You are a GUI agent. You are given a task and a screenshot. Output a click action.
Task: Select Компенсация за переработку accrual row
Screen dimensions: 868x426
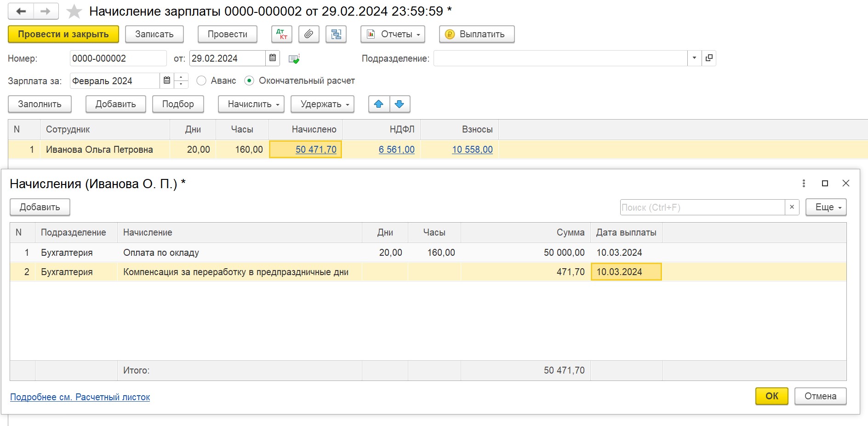click(428, 272)
